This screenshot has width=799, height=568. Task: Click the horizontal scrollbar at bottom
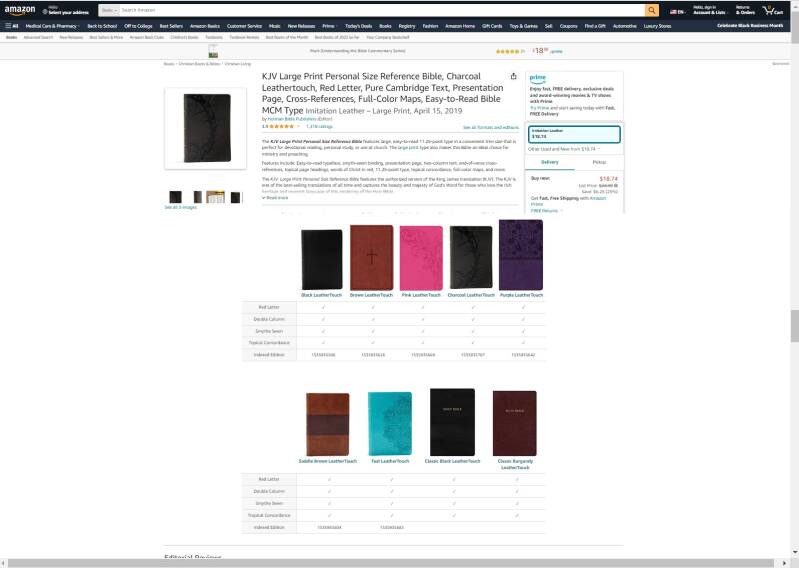pyautogui.click(x=391, y=563)
